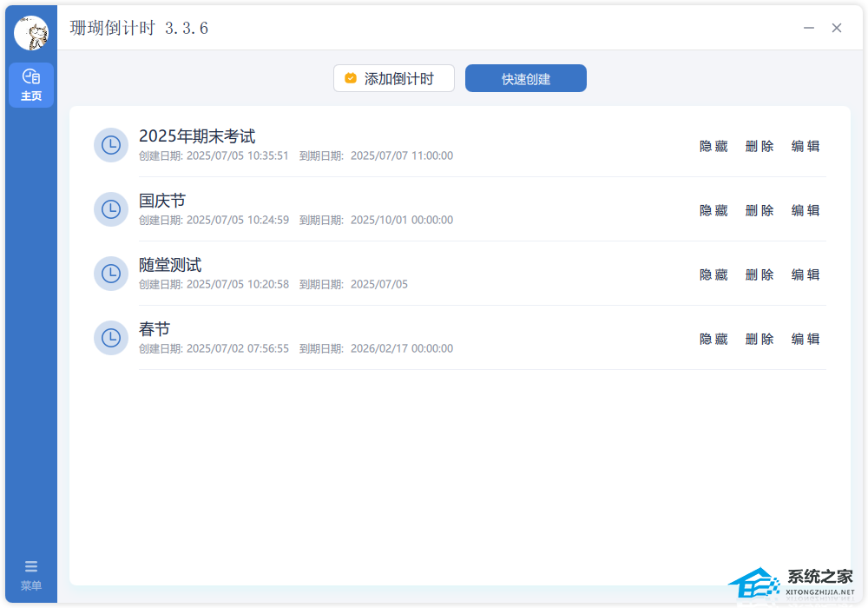Hide the 国庆节 countdown
868x608 pixels.
(x=713, y=210)
